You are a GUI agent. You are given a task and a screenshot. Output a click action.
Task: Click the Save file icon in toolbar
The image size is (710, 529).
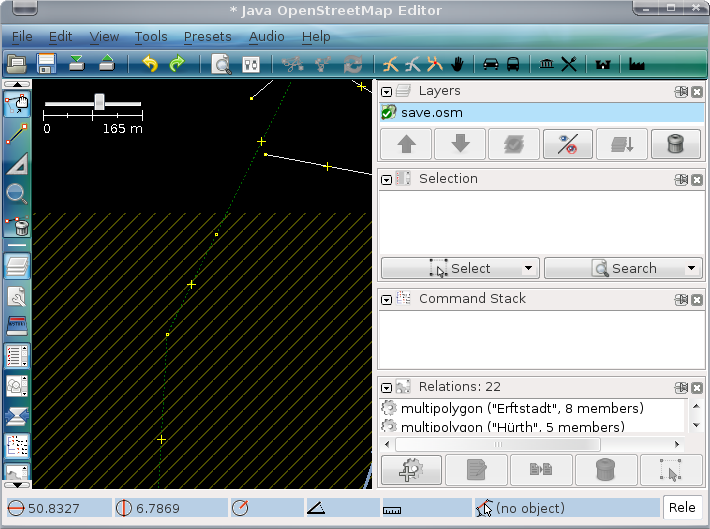coord(45,64)
